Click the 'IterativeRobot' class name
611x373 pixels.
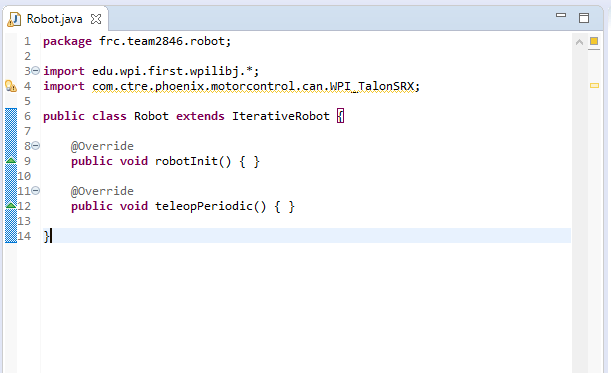point(281,116)
